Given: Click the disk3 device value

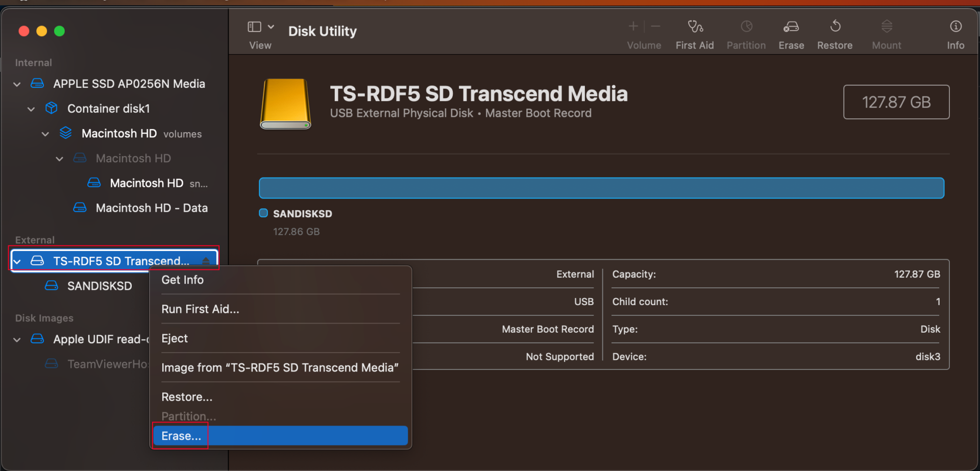Looking at the screenshot, I should (927, 357).
